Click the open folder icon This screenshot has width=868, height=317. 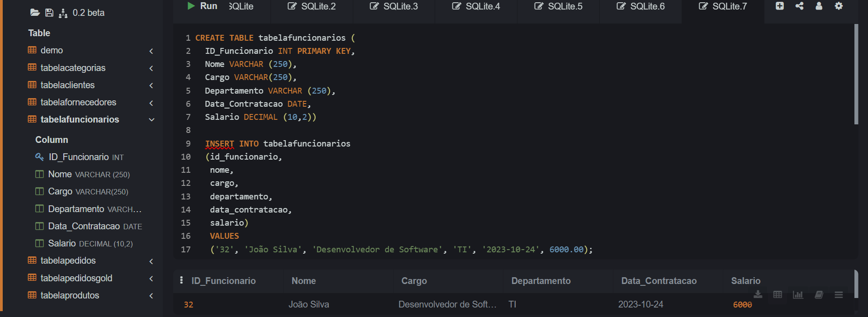point(35,13)
